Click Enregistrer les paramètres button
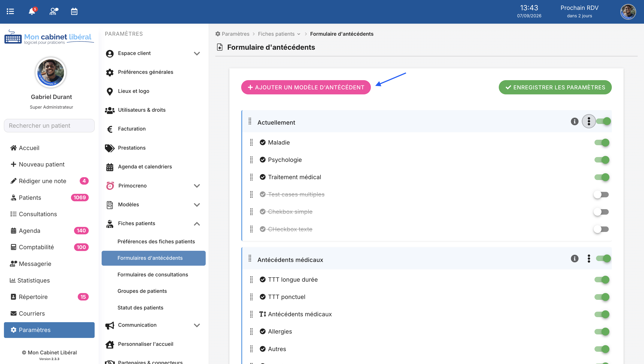 [555, 87]
